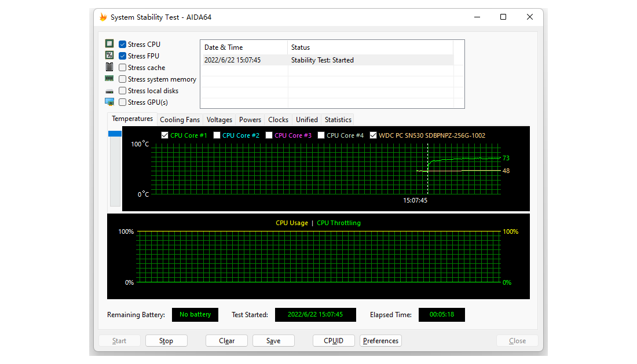The image size is (637, 364).
Task: Minimize the System Stability Test window
Action: pyautogui.click(x=477, y=17)
